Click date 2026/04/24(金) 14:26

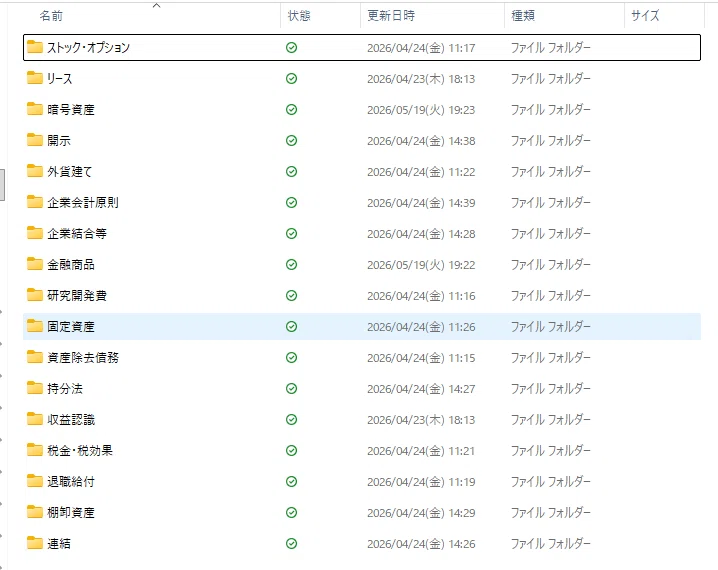[421, 544]
